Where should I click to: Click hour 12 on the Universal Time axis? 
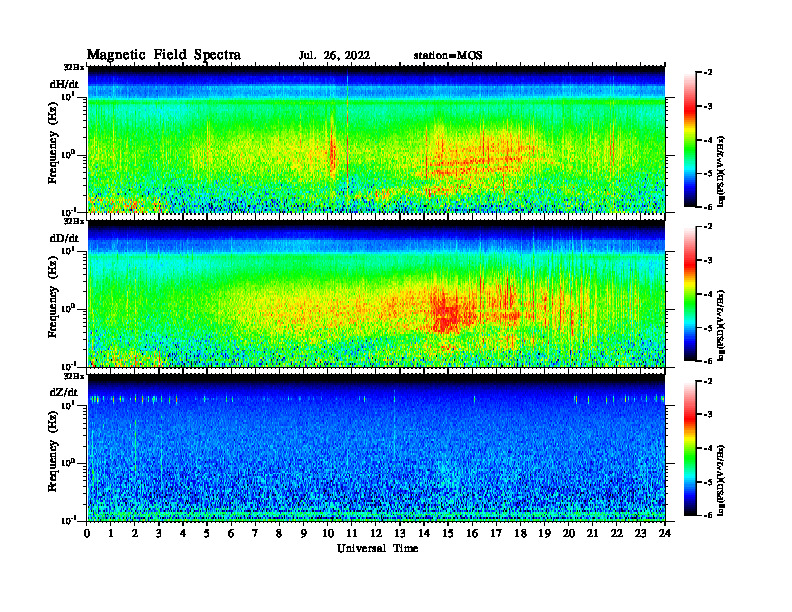[376, 533]
